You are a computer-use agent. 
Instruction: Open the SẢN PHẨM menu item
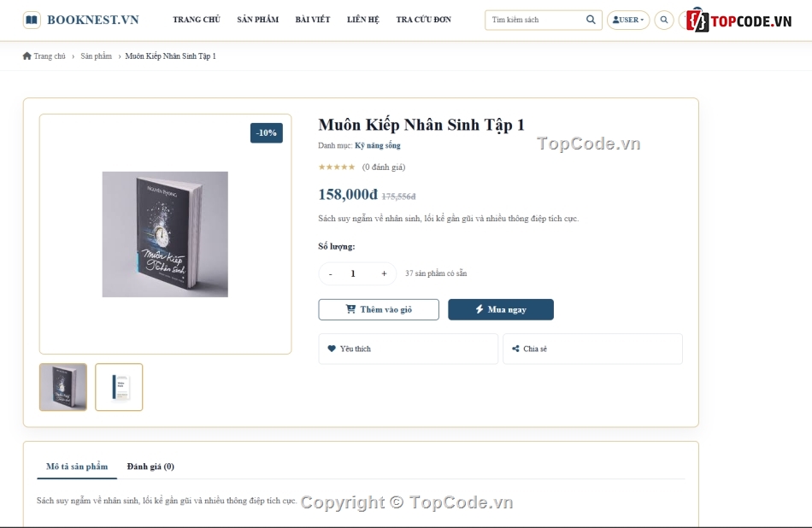tap(258, 20)
